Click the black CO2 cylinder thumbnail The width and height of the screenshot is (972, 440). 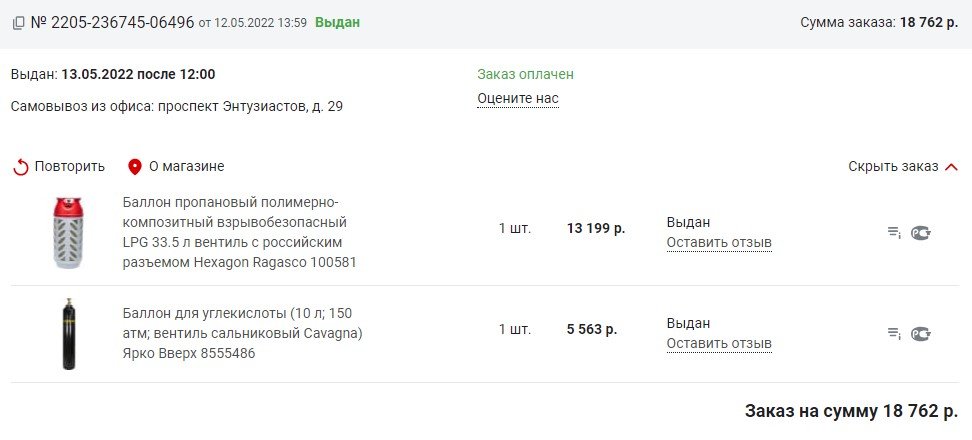pos(67,334)
